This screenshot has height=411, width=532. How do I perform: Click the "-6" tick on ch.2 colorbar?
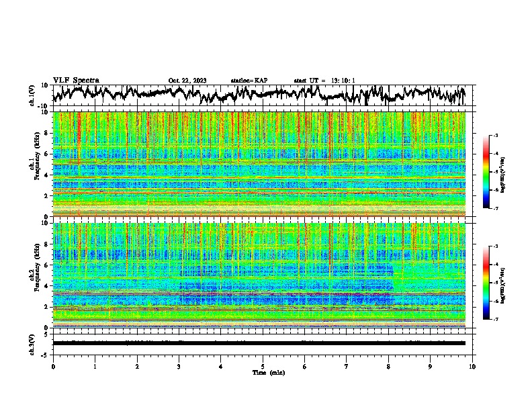point(495,301)
